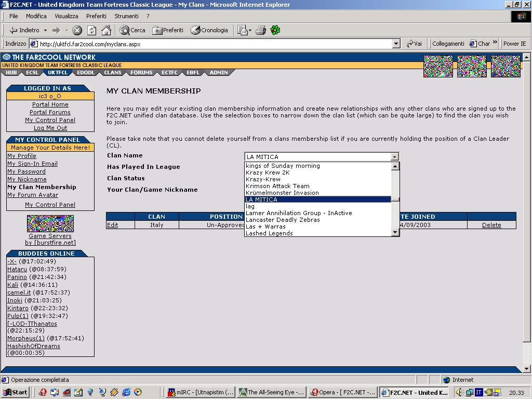Image resolution: width=532 pixels, height=399 pixels.
Task: Print the page with the printer icon
Action: pyautogui.click(x=261, y=31)
